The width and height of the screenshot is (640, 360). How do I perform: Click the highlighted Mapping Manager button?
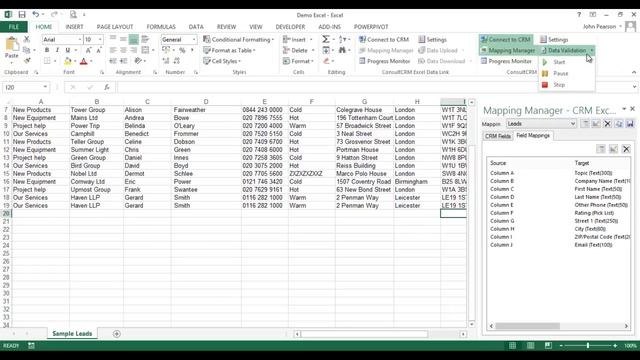click(x=508, y=50)
